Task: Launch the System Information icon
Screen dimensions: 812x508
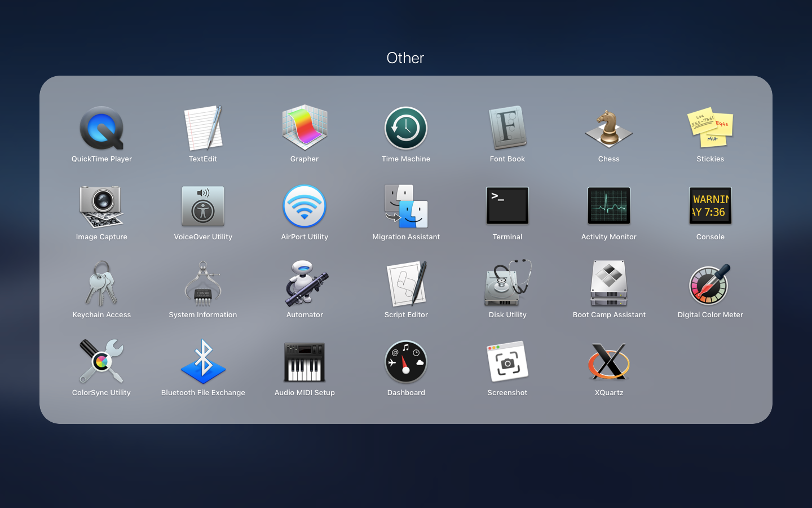Action: pos(203,283)
